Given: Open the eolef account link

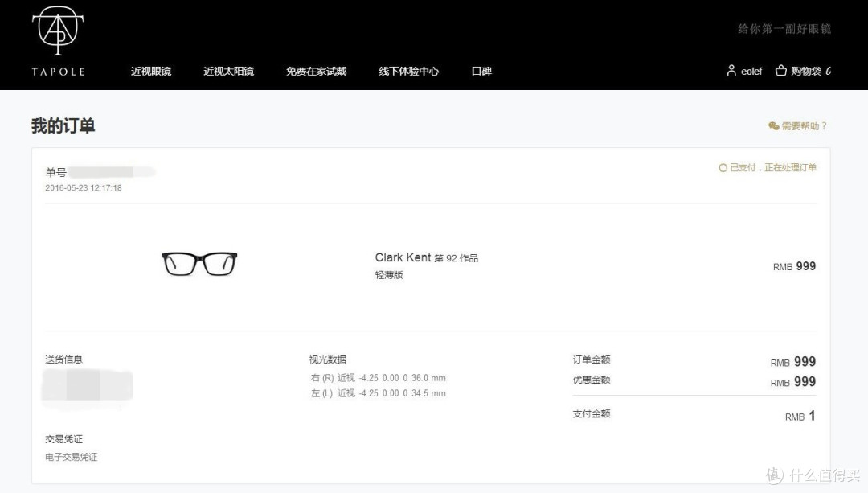Looking at the screenshot, I should [x=751, y=71].
